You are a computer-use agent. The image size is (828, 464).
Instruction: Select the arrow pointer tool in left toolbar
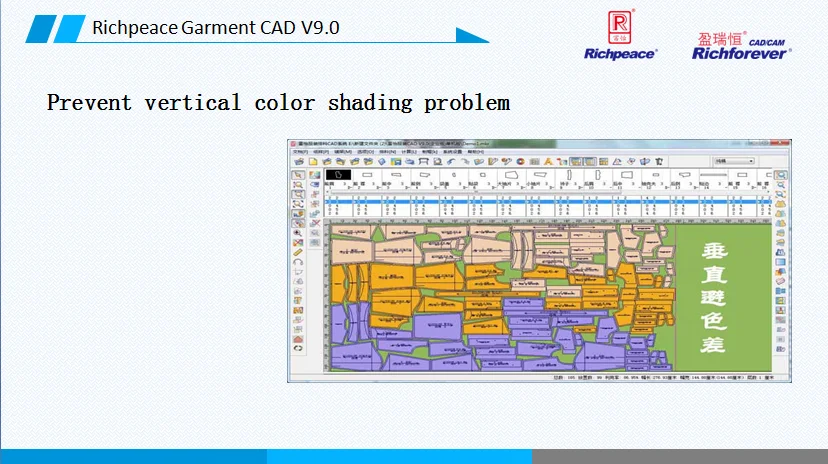[x=298, y=175]
